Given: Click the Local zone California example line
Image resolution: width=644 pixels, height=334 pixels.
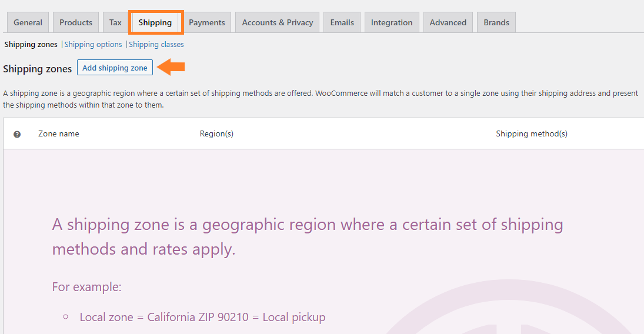Looking at the screenshot, I should pos(202,317).
